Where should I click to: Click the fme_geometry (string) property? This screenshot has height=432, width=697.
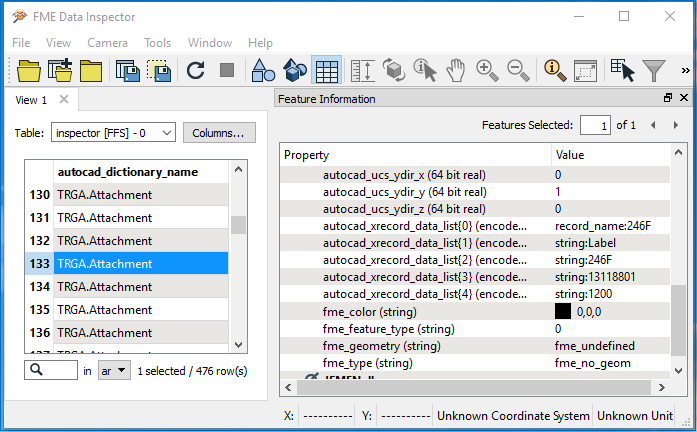382,346
